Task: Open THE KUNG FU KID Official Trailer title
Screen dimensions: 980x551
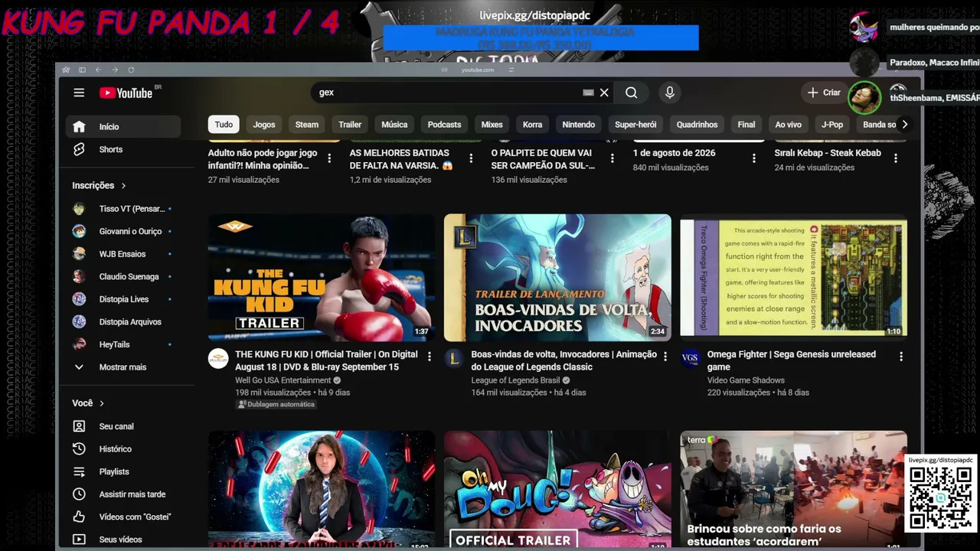Action: click(326, 360)
